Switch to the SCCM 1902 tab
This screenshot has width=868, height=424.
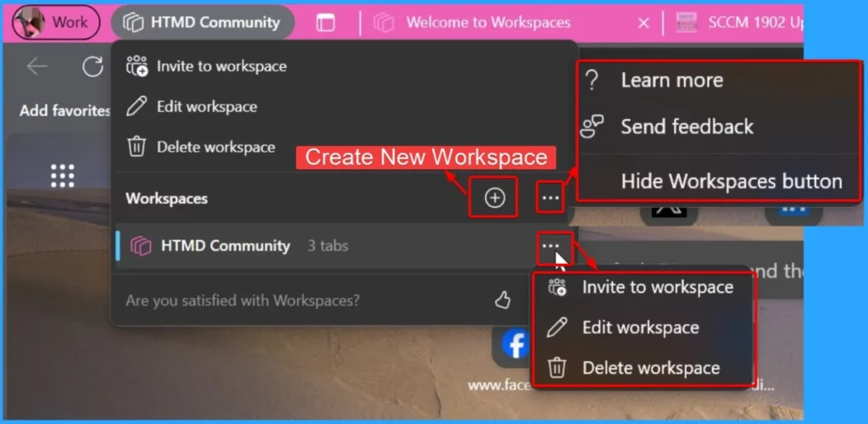tap(739, 23)
